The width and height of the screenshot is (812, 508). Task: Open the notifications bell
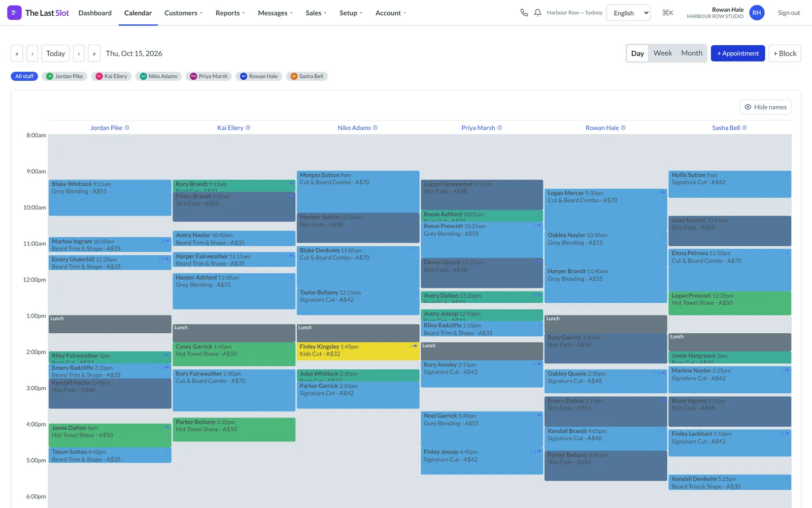click(537, 13)
